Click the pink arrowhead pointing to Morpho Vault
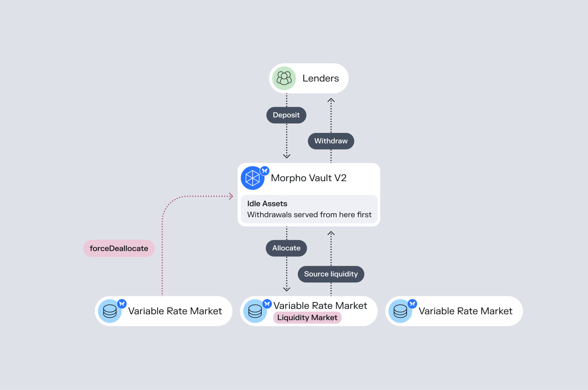588x390 pixels. pos(231,196)
